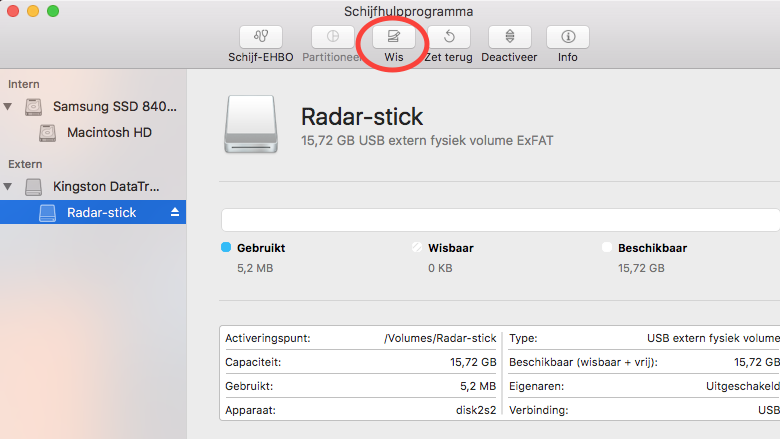
Task: Click the Radar-stick sidebar volume icon
Action: pos(47,213)
